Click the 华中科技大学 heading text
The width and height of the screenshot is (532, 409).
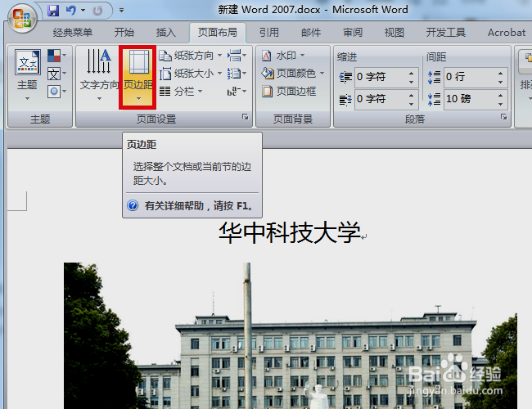tap(290, 232)
